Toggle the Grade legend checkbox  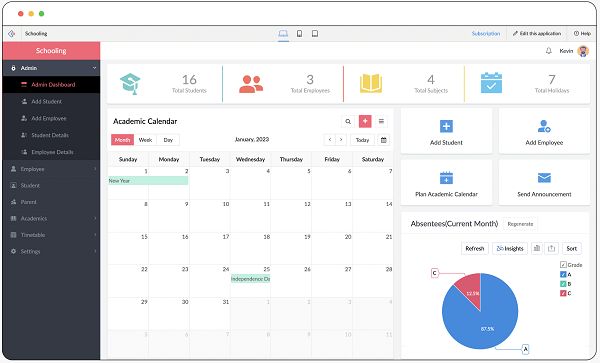coord(563,265)
